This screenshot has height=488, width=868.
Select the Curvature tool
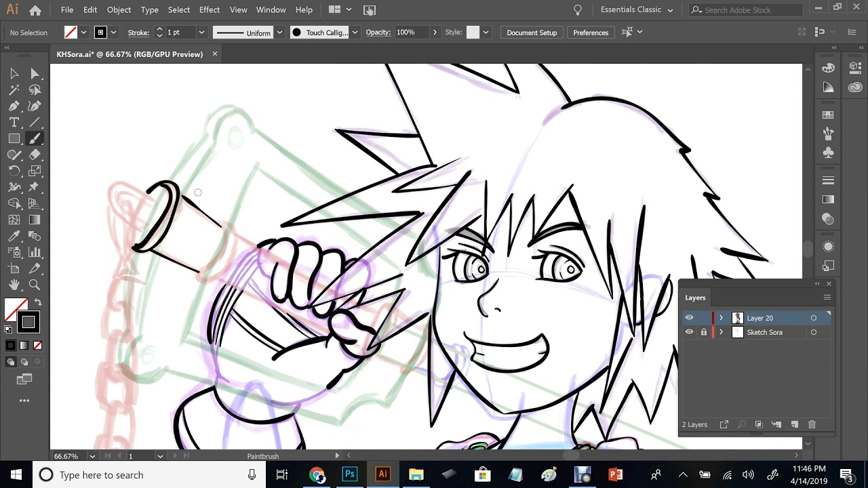35,106
